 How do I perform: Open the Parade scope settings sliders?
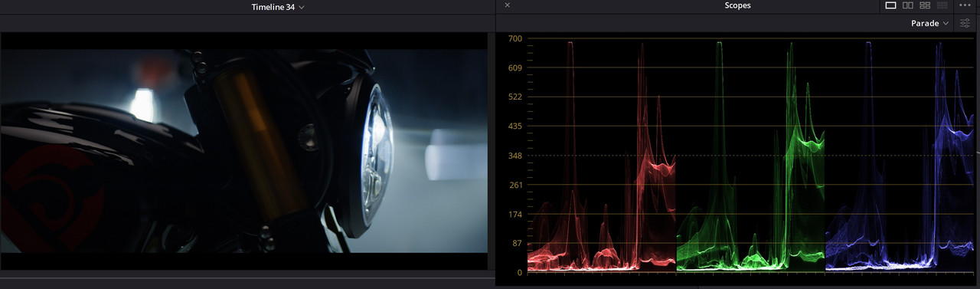point(965,24)
